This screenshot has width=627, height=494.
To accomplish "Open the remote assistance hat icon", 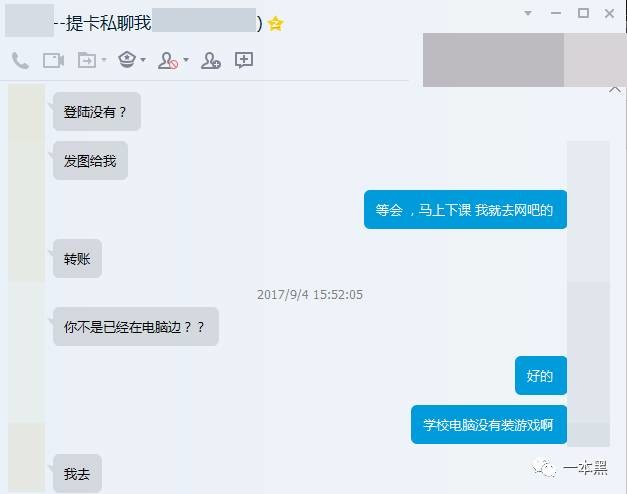I will 127,60.
